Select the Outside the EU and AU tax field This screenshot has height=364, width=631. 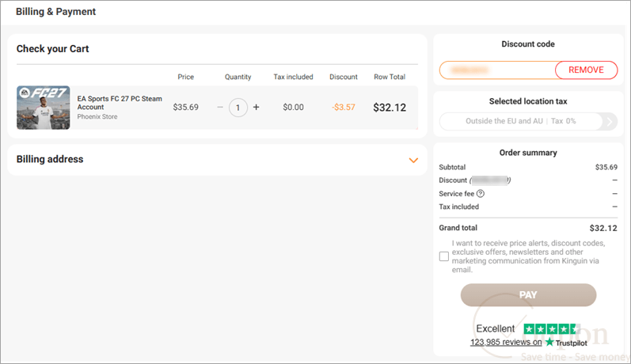click(x=521, y=121)
